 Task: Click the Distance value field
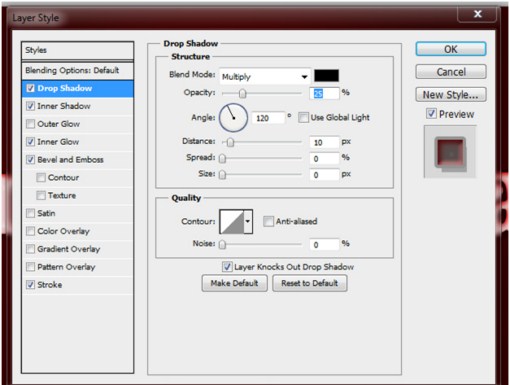324,142
